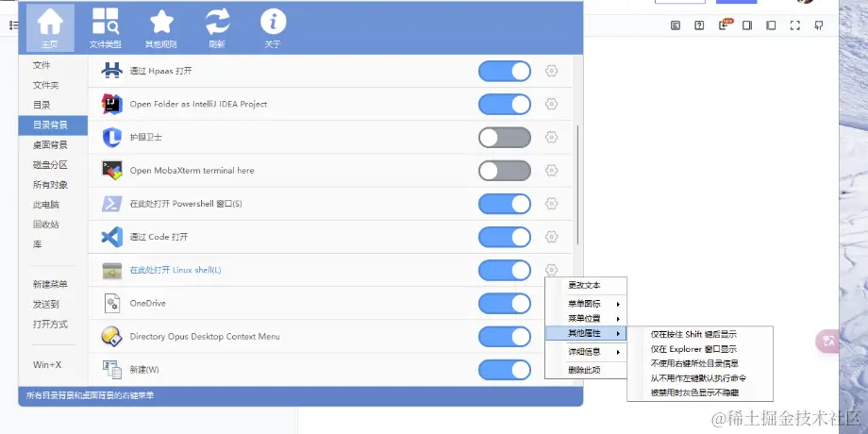Click 在此处打开 Linux shell(L) text
868x434 pixels.
175,270
